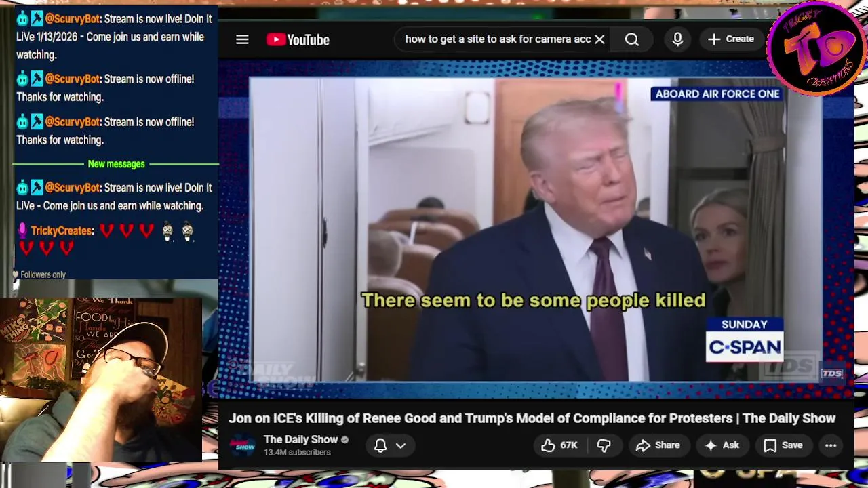The image size is (868, 488).
Task: Save the video to a playlist
Action: [x=783, y=445]
